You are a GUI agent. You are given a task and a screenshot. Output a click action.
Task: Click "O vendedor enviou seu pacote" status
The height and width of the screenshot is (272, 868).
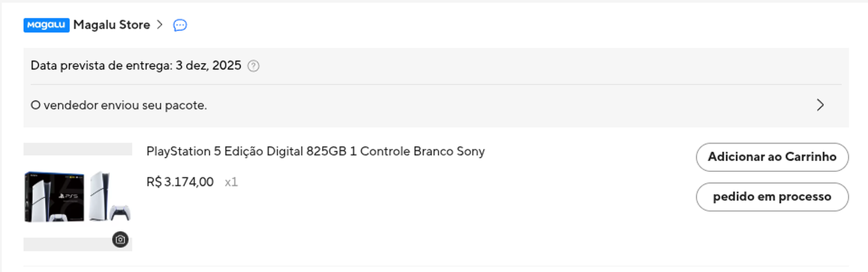coord(119,105)
